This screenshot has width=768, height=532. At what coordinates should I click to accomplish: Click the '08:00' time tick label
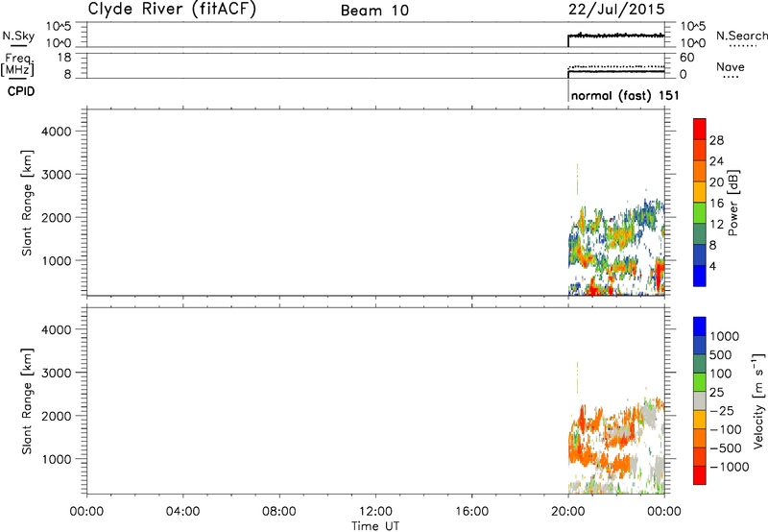279,512
